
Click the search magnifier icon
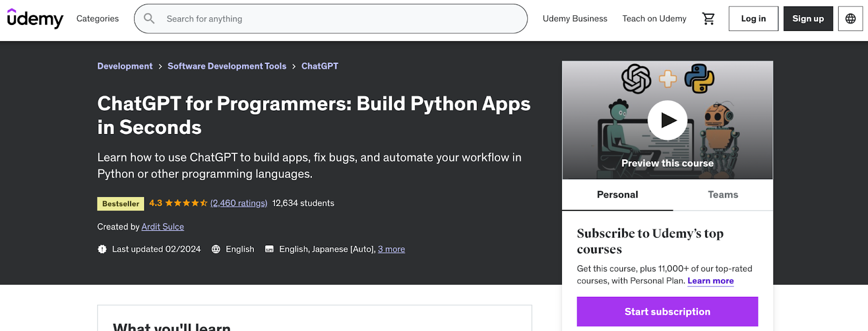[149, 18]
